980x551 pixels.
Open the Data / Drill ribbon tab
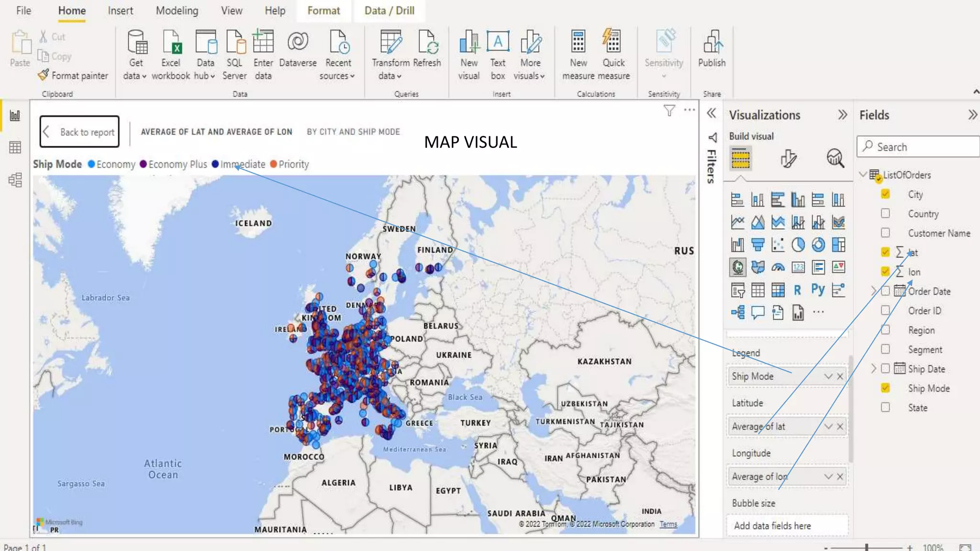point(390,11)
